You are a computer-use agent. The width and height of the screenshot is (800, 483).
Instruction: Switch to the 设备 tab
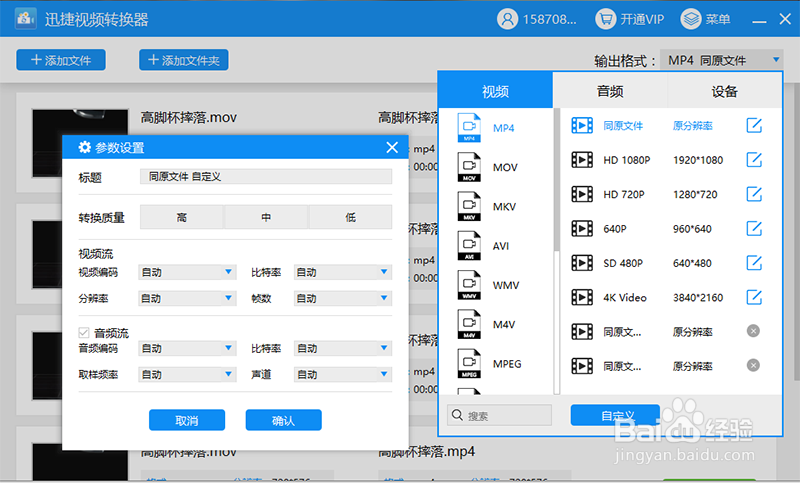[724, 91]
